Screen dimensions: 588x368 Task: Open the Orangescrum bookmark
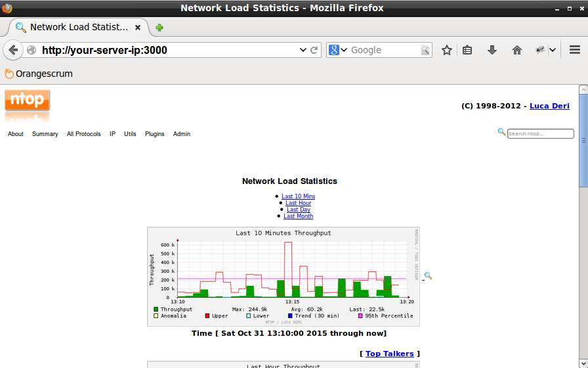pos(39,74)
